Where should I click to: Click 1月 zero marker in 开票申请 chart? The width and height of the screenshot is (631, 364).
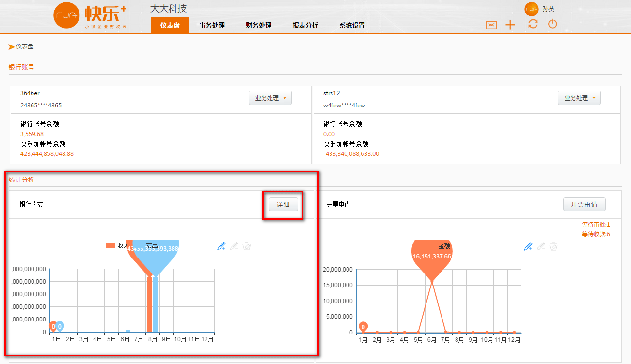pyautogui.click(x=363, y=327)
